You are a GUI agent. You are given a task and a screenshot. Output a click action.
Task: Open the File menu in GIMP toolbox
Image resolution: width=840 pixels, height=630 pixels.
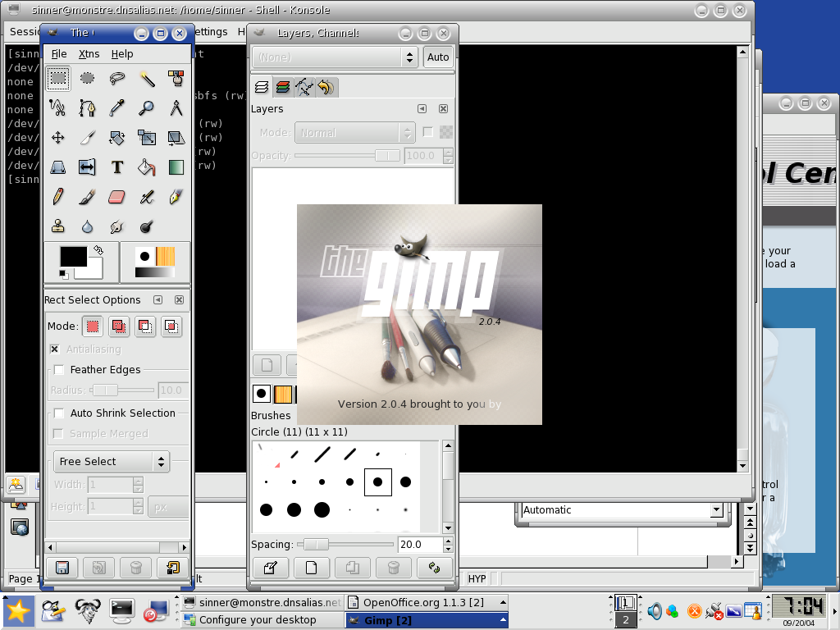[59, 54]
